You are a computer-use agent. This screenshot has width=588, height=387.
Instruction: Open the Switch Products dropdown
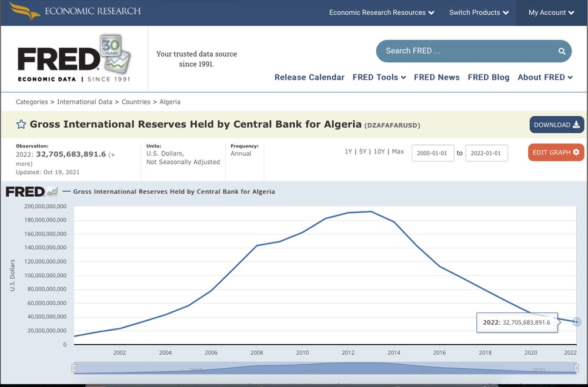pos(479,12)
